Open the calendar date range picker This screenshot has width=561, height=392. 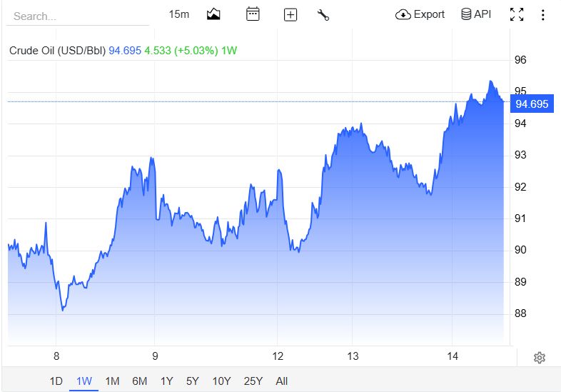[x=253, y=14]
